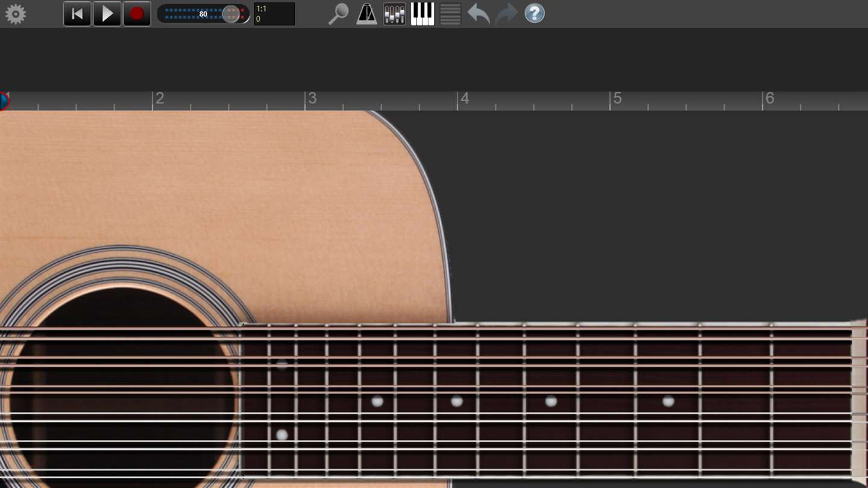The image size is (868, 488).
Task: Jump to bar 2 on the timeline ruler
Action: click(159, 99)
